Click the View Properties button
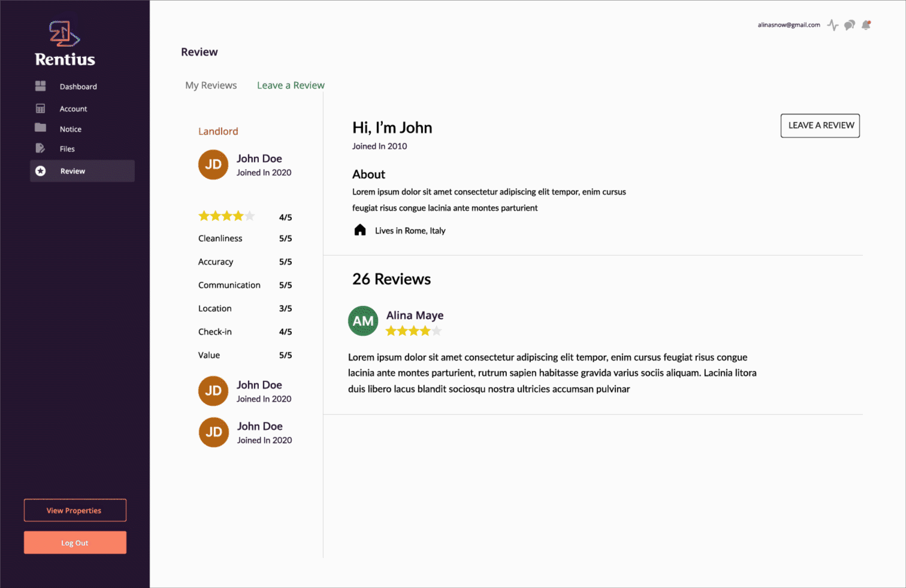Viewport: 906px width, 588px height. click(x=75, y=510)
